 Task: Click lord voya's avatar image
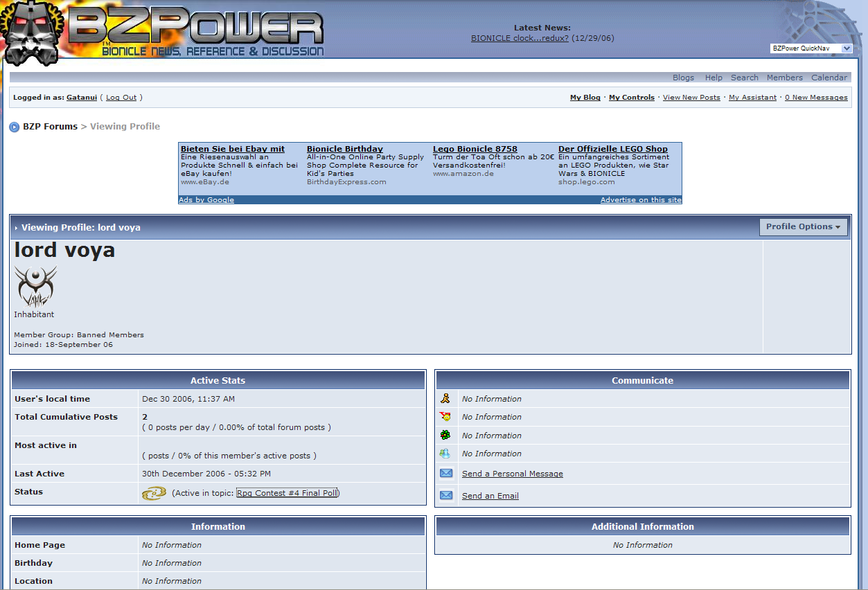[x=35, y=287]
